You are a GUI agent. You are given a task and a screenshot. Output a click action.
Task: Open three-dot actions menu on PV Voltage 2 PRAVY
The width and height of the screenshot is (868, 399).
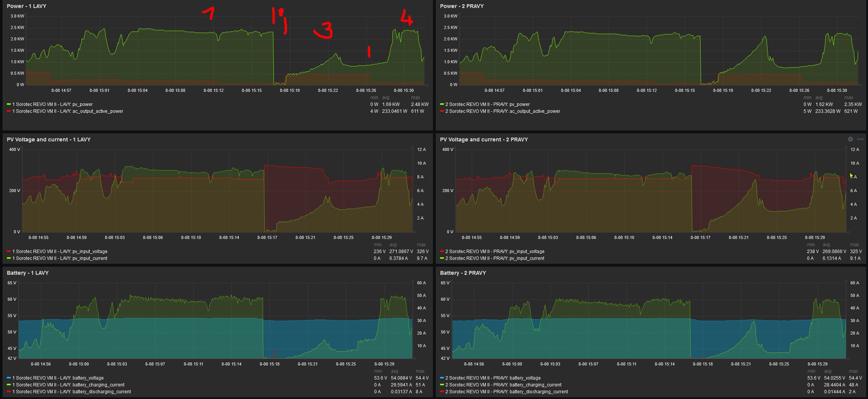tap(860, 139)
